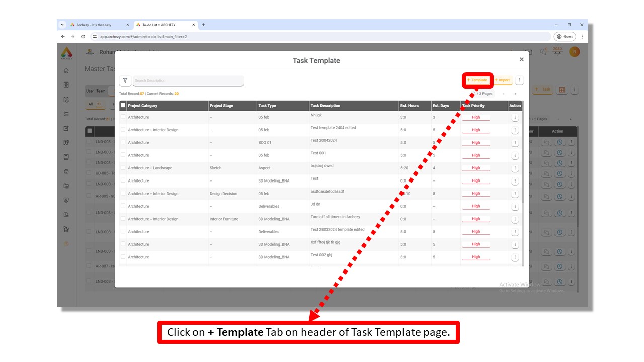Click High priority badge in 'Nh jgk' row
The height and width of the screenshot is (362, 644).
[x=476, y=117]
